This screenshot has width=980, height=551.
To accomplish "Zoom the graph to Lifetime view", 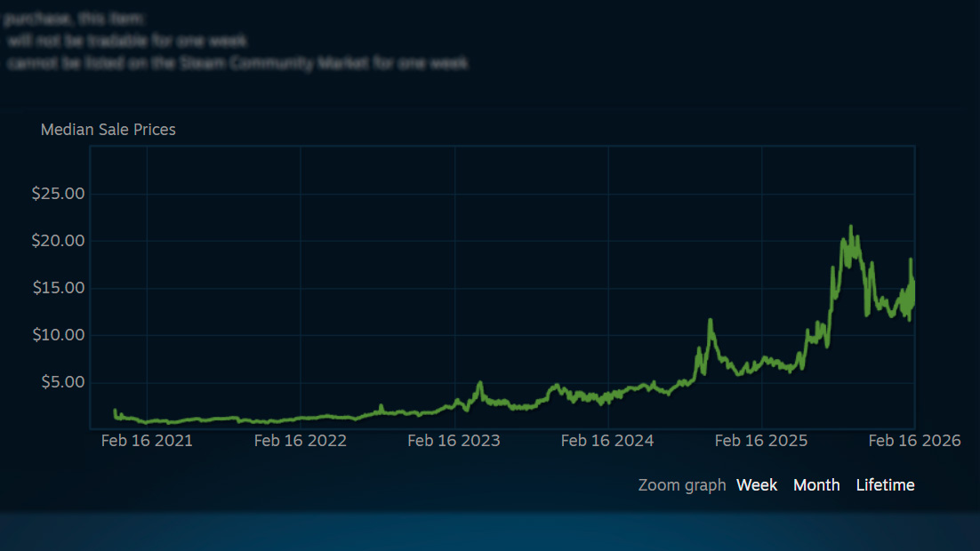I will [885, 484].
